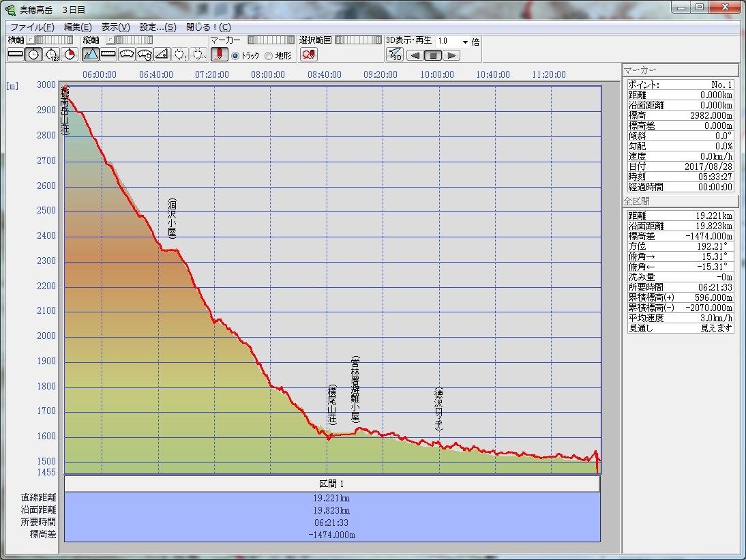Viewport: 746px width, 560px height.
Task: Click the 3000 elevation axis label
Action: tap(46, 85)
